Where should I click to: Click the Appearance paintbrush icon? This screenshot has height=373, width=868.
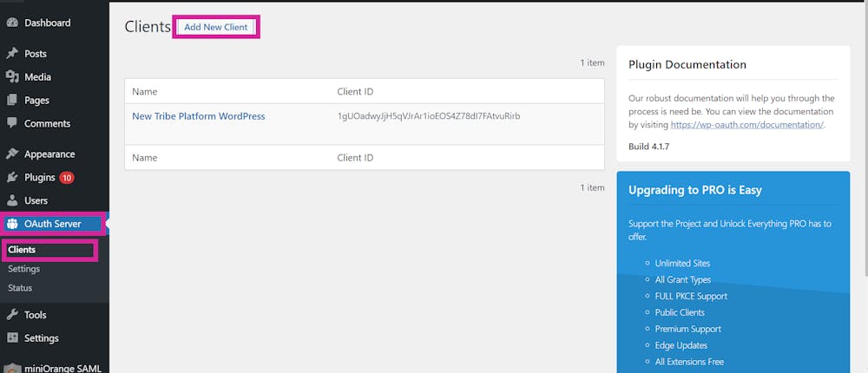12,154
